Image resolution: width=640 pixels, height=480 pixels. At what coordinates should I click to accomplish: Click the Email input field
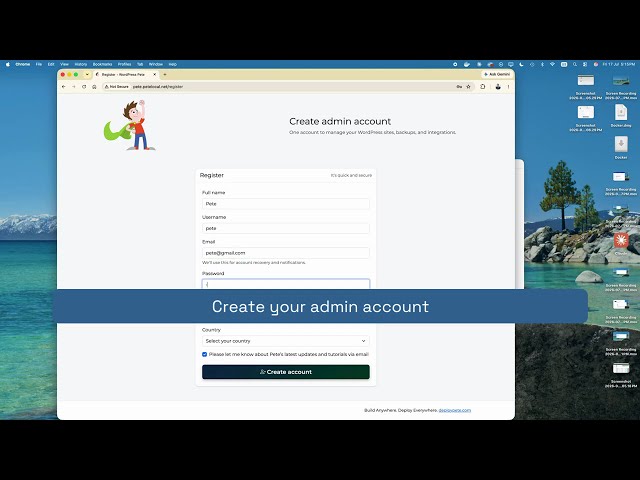(x=286, y=253)
